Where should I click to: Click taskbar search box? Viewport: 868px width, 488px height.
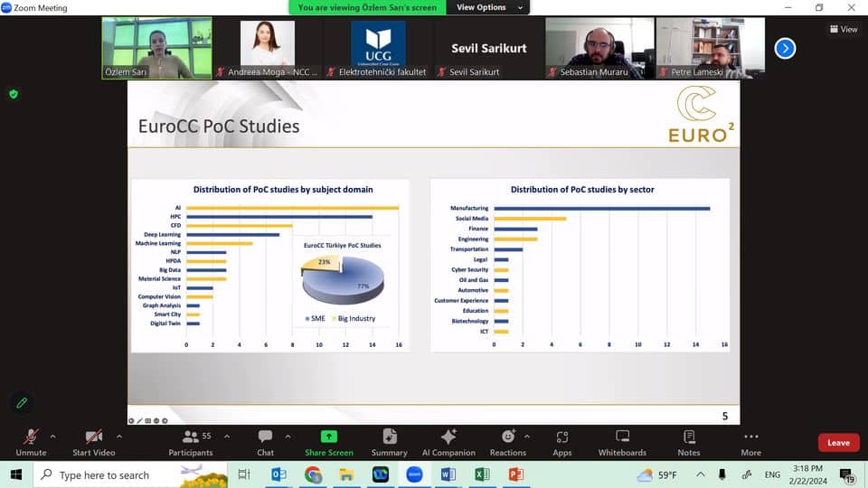(130, 474)
